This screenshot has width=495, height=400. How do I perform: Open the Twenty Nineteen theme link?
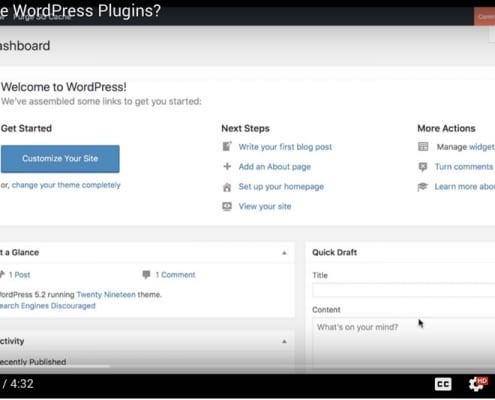106,295
